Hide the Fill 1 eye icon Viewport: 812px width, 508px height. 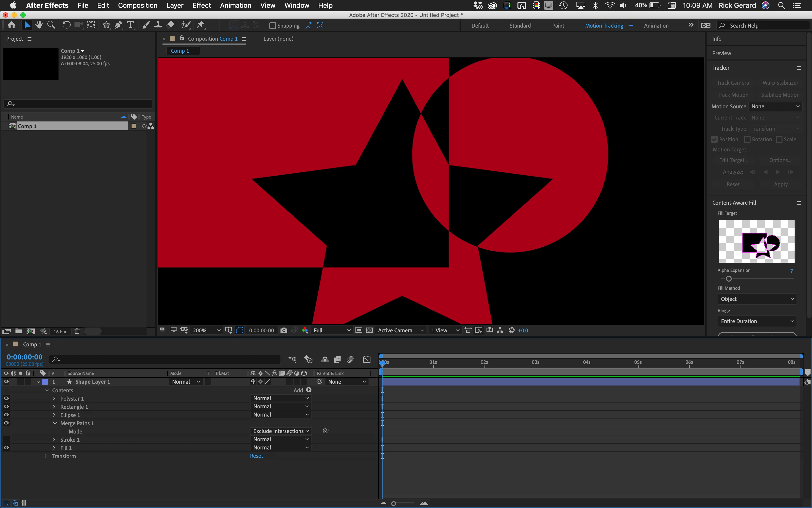[6, 448]
